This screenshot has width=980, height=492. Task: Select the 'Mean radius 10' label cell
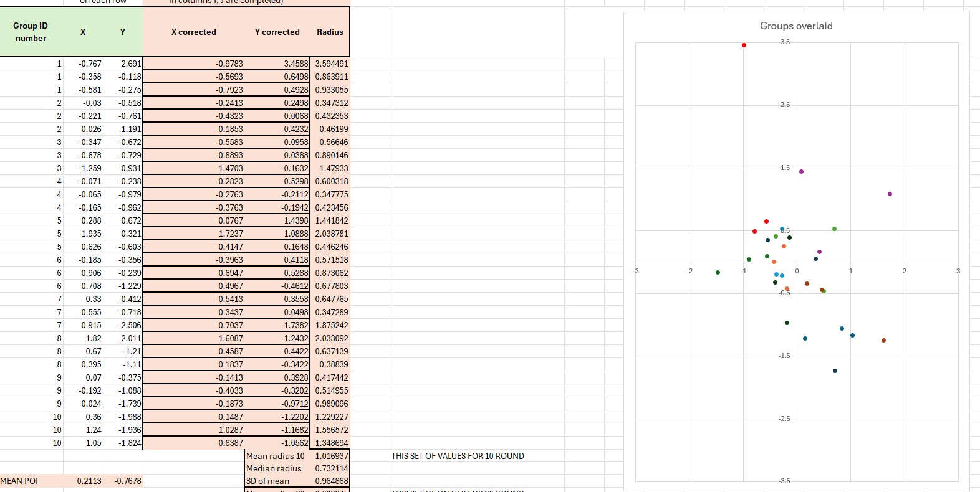[x=277, y=456]
